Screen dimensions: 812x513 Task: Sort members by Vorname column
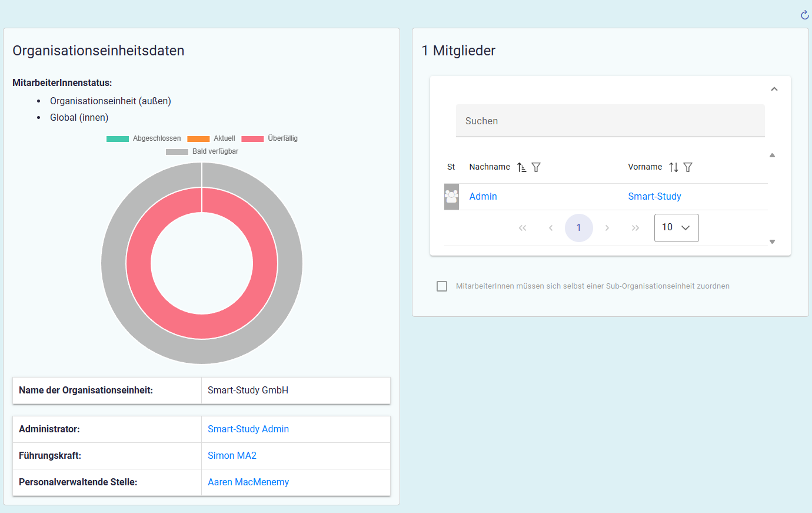[x=674, y=167]
